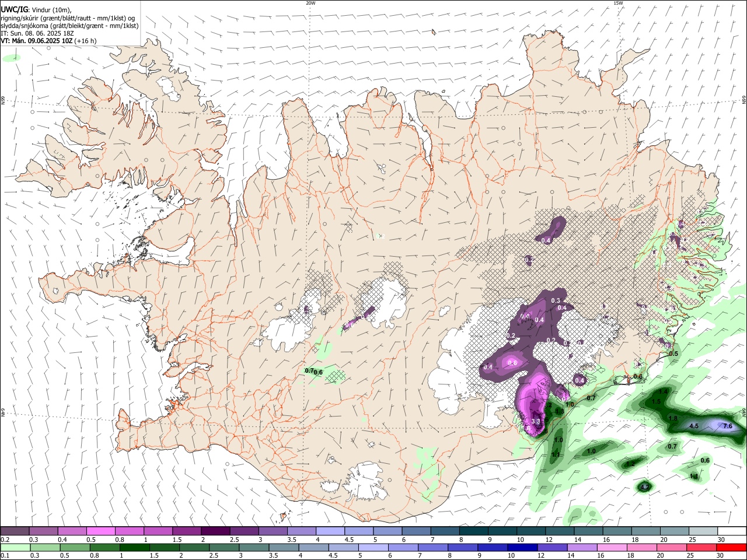Click the 1.8 precipitation value offshore
Image resolution: width=747 pixels, height=560 pixels.
[673, 418]
